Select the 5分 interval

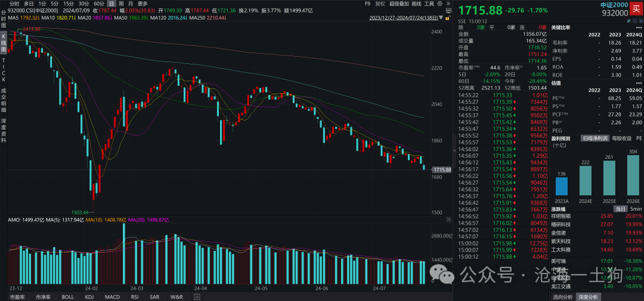coord(55,4)
